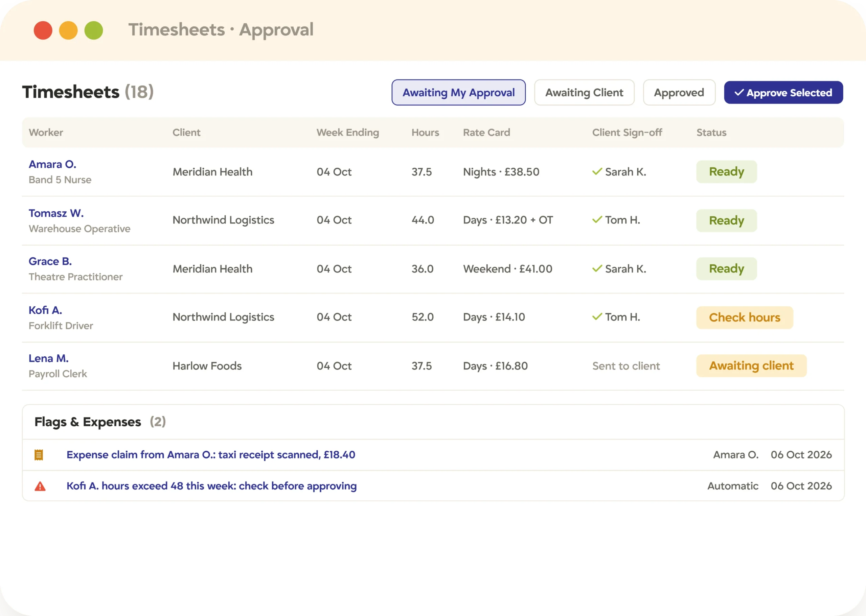Viewport: 866px width, 616px height.
Task: Switch to Awaiting My Approval tab
Action: tap(458, 92)
